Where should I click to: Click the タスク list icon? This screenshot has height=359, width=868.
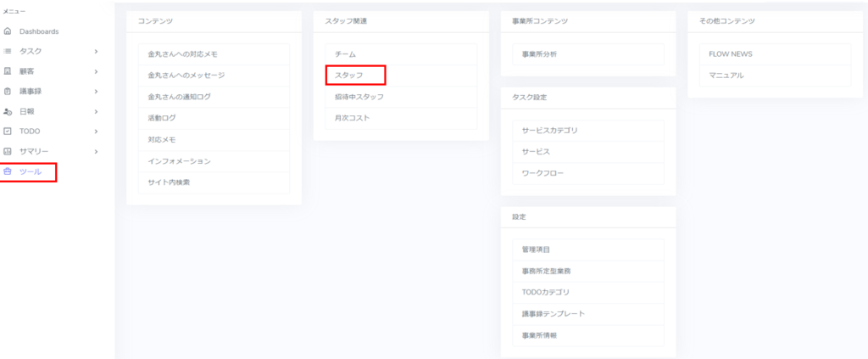click(8, 51)
